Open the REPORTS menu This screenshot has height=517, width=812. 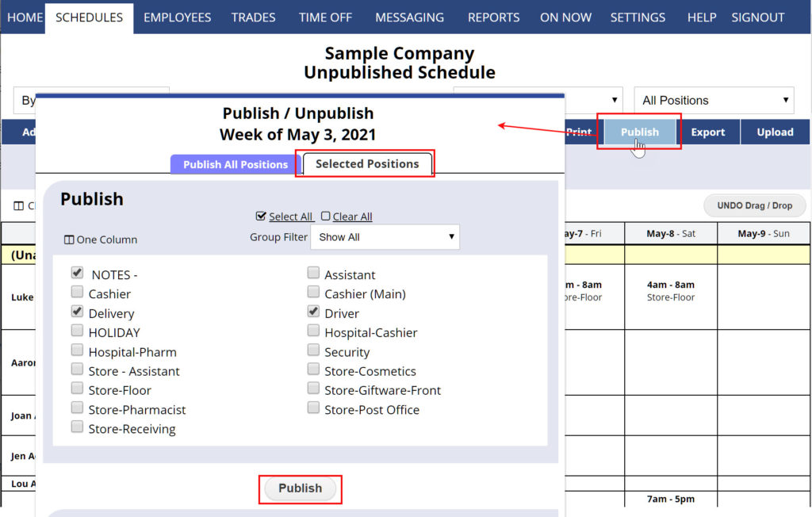coord(493,17)
